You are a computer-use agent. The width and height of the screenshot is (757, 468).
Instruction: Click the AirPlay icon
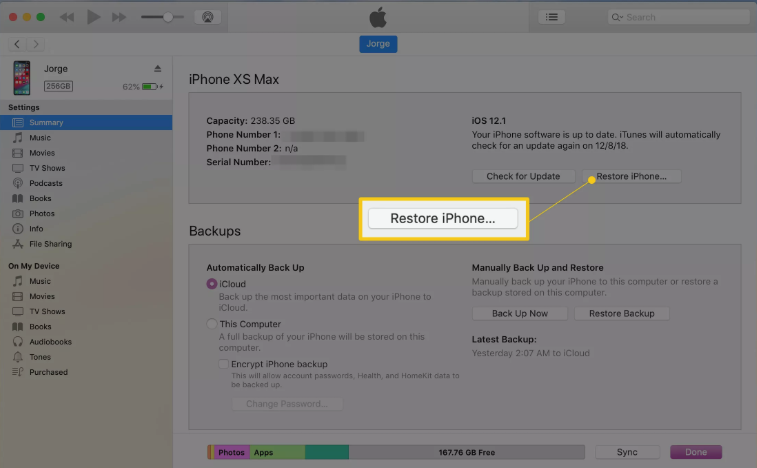pyautogui.click(x=209, y=17)
